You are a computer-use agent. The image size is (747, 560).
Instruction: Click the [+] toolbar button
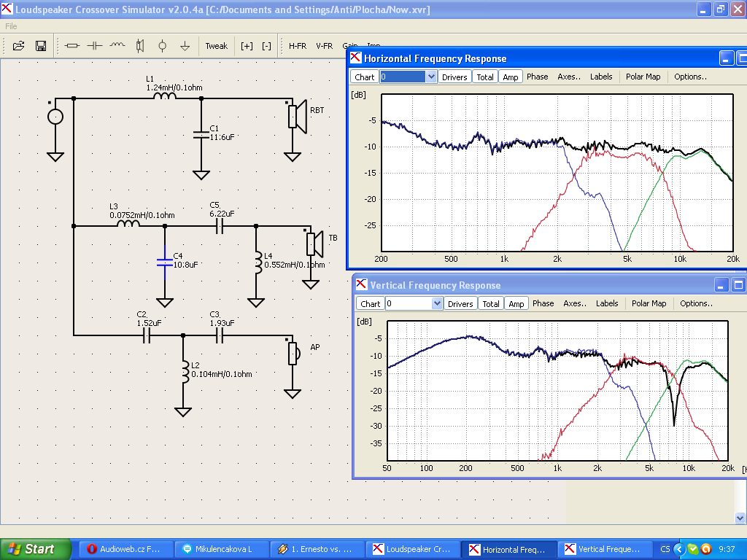coord(247,46)
